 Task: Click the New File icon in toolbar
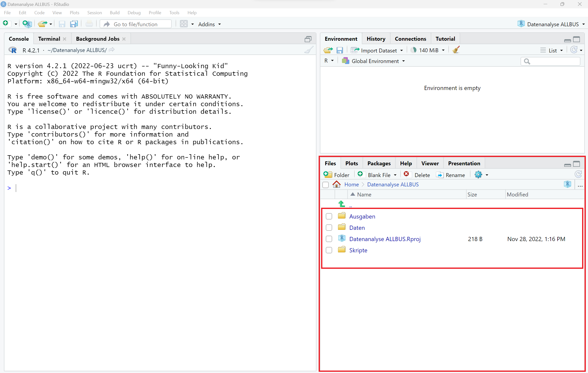6,24
